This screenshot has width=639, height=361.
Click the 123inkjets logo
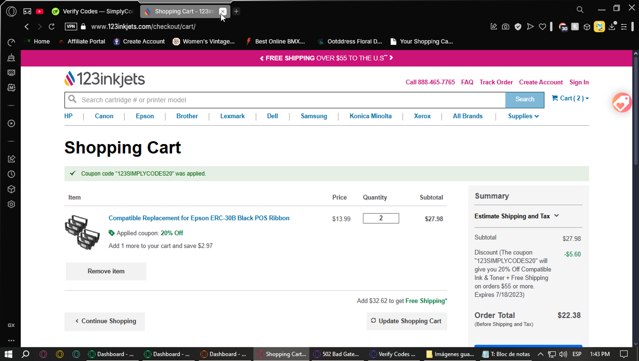point(104,79)
